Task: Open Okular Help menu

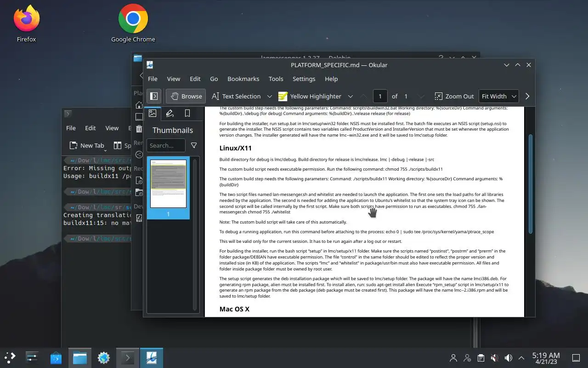Action: 331,79
